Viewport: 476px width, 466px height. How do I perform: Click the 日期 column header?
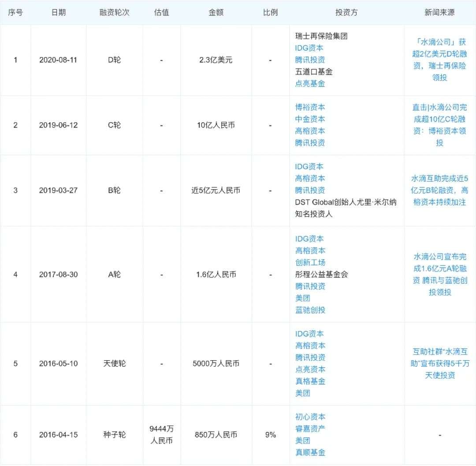pos(58,12)
